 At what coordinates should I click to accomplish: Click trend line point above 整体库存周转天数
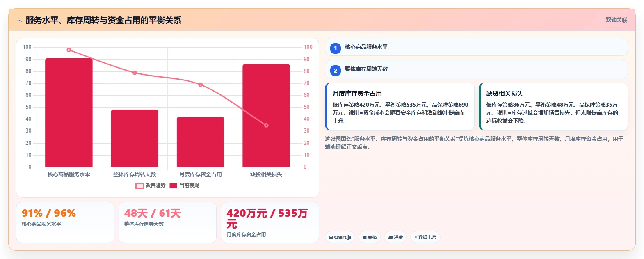[x=135, y=73]
